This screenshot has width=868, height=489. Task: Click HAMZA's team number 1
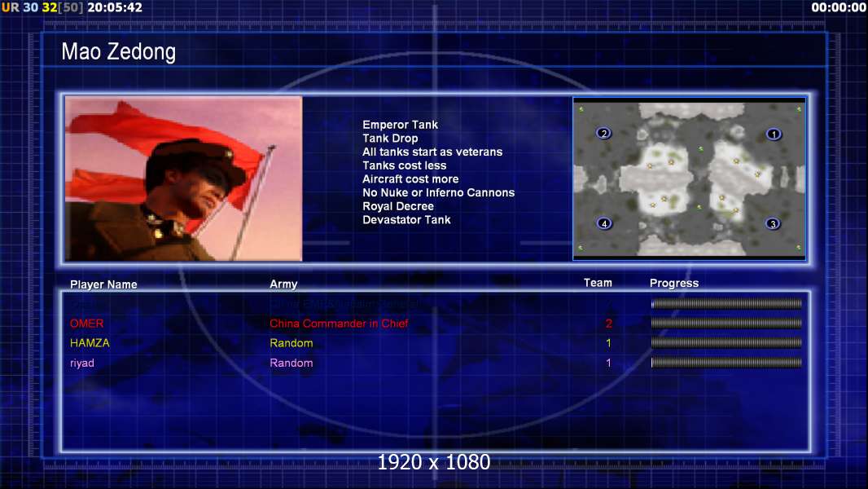click(608, 343)
